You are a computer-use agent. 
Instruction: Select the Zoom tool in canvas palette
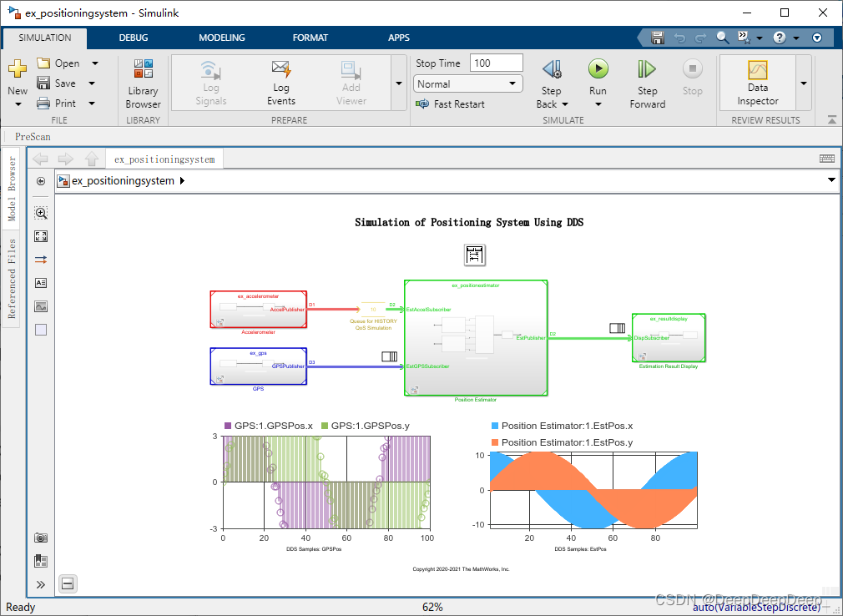point(41,213)
